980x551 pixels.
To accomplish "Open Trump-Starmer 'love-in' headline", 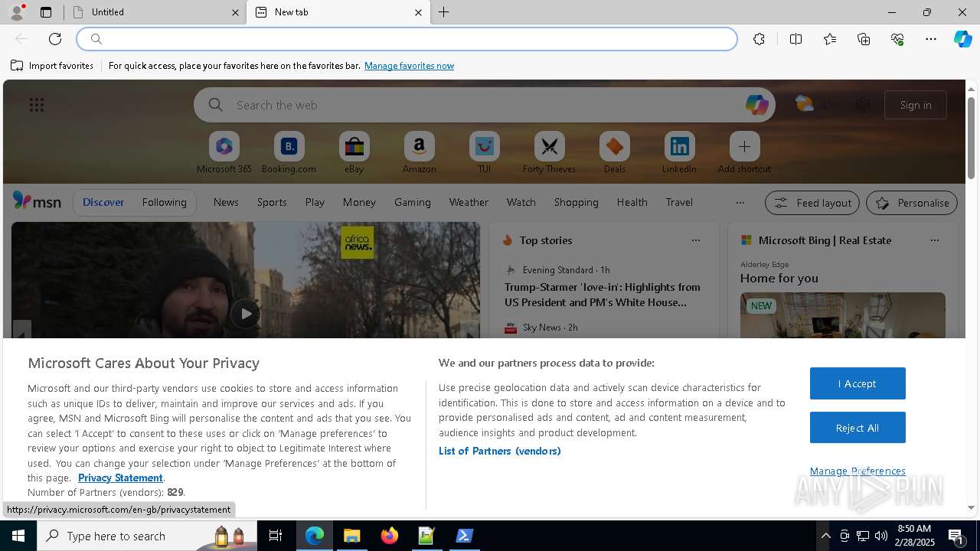I will [x=603, y=295].
